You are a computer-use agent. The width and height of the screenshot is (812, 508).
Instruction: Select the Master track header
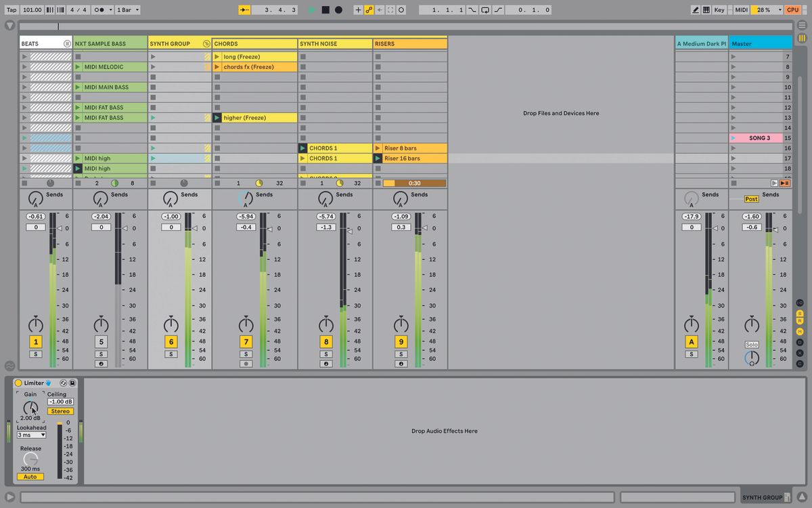tap(758, 43)
